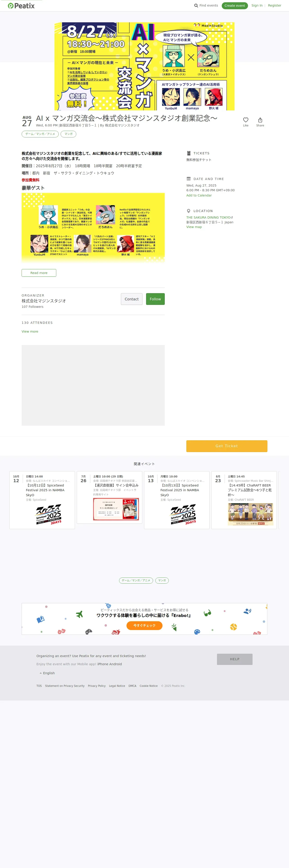This screenshot has height=868, width=289.
Task: Open the 浦沢直樹展 サイン会申込み event card
Action: (x=109, y=497)
